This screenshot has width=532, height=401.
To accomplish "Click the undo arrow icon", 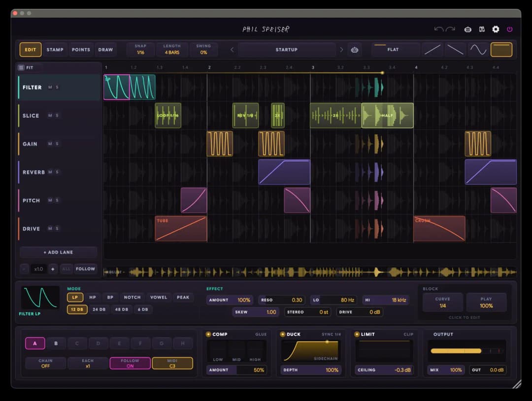I will coord(439,29).
